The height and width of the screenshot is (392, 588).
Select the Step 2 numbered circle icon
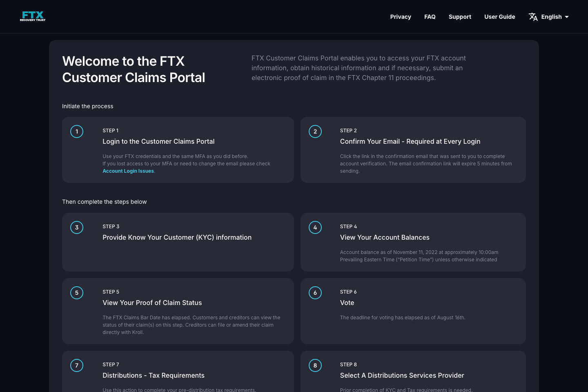(x=315, y=131)
